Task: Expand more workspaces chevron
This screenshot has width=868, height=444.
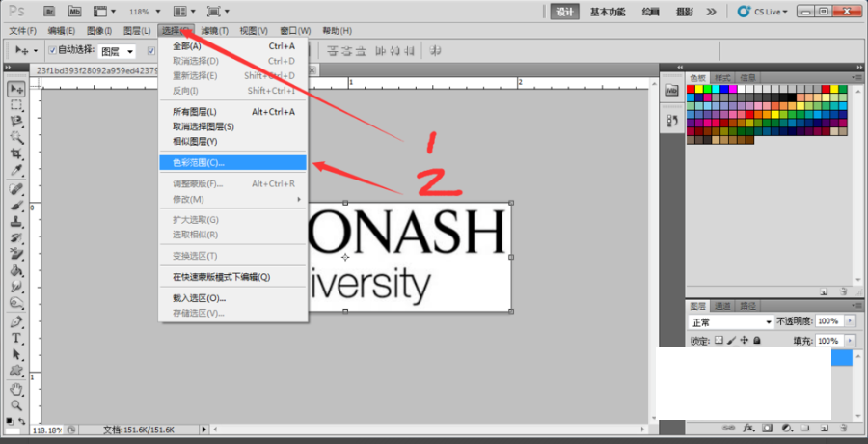Action: tap(712, 12)
